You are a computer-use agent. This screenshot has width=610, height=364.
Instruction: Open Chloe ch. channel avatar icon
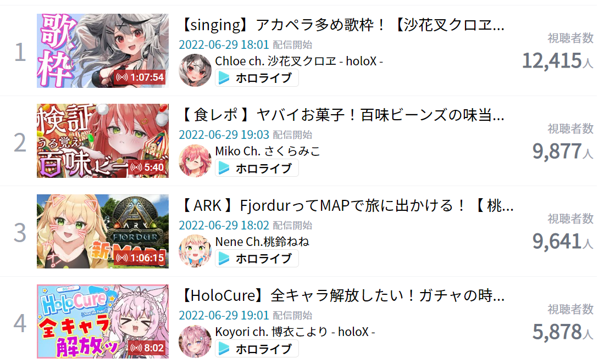[x=195, y=70]
